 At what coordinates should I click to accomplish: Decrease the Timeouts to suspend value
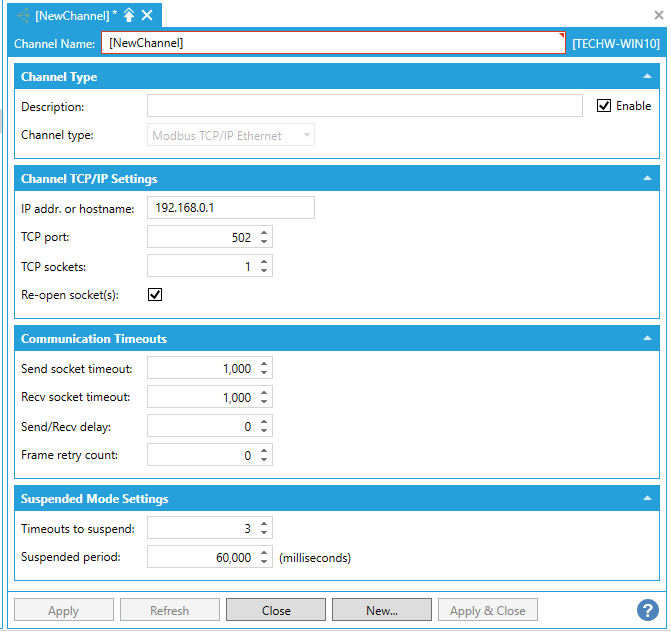coord(264,533)
